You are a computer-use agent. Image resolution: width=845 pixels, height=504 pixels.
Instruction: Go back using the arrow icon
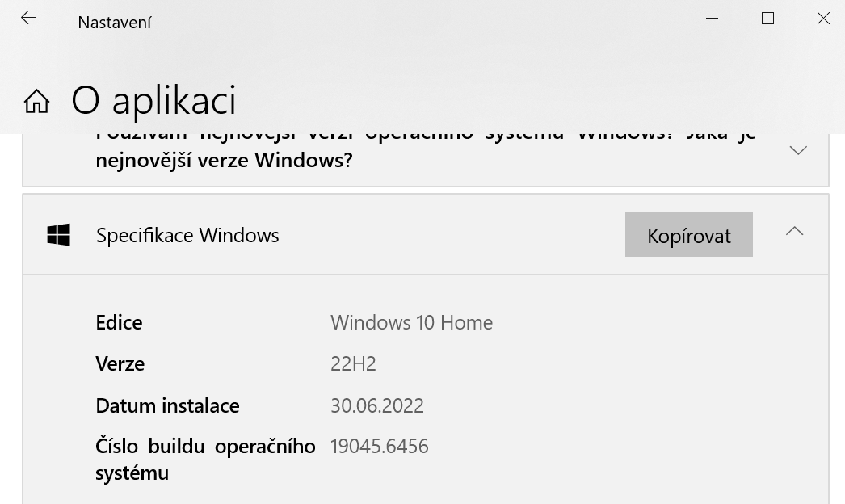pos(28,18)
